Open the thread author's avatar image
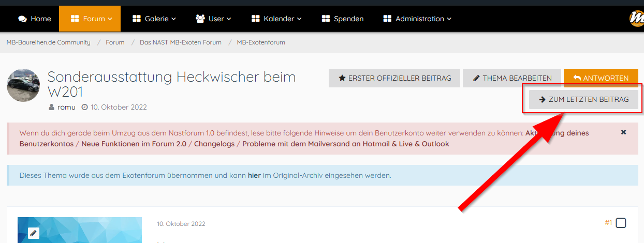Viewport: 644px width, 243px height. (23, 85)
